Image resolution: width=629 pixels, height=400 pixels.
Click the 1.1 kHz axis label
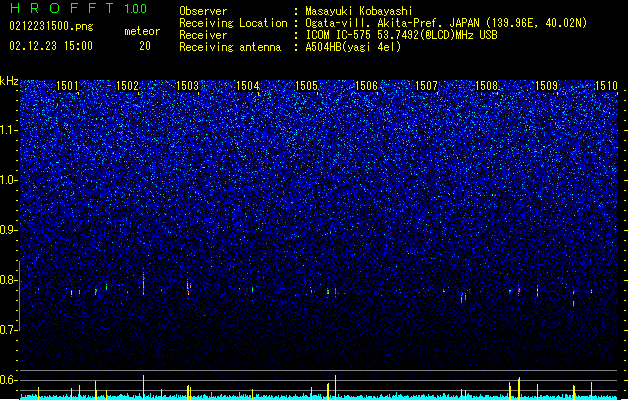tap(9, 130)
